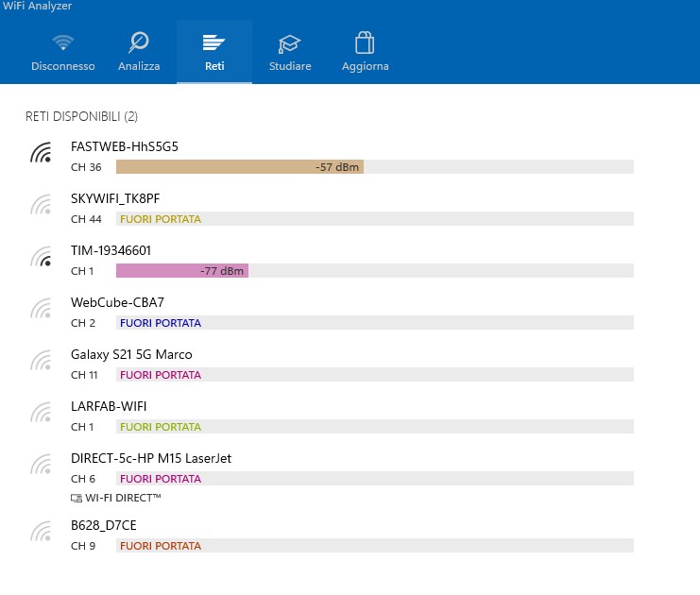Screen dimensions: 700x595
Task: Click the -77 dBm signal bar
Action: (x=182, y=271)
